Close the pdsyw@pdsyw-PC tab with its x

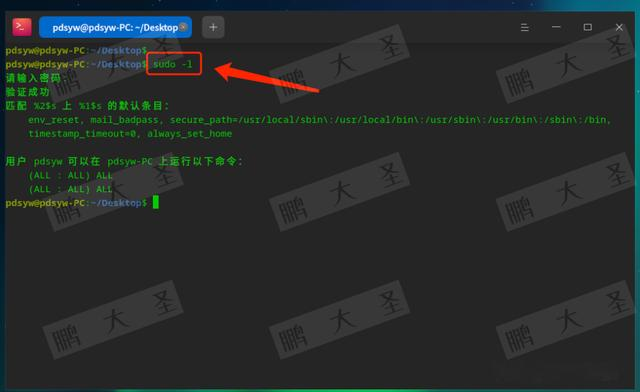(x=183, y=27)
